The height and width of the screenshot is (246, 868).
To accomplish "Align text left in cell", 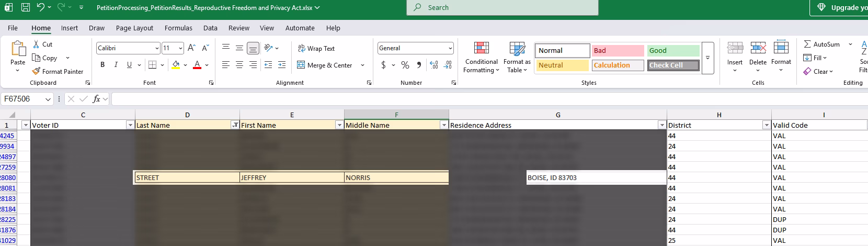I will tap(226, 65).
